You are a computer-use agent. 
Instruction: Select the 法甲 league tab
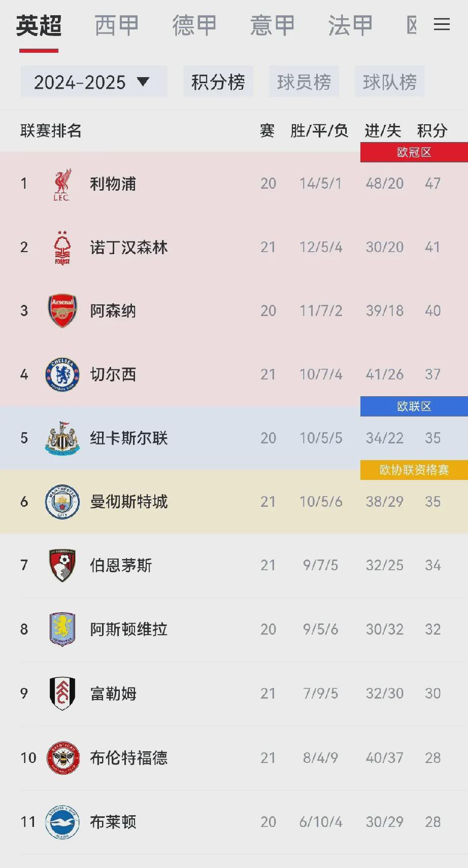[x=350, y=25]
